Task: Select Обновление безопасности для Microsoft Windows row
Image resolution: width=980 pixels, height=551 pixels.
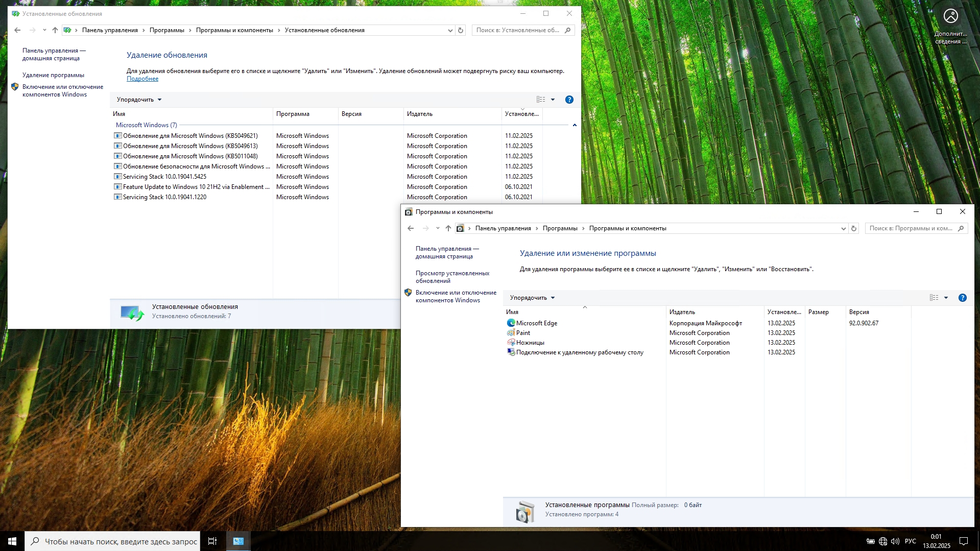Action: pos(327,166)
